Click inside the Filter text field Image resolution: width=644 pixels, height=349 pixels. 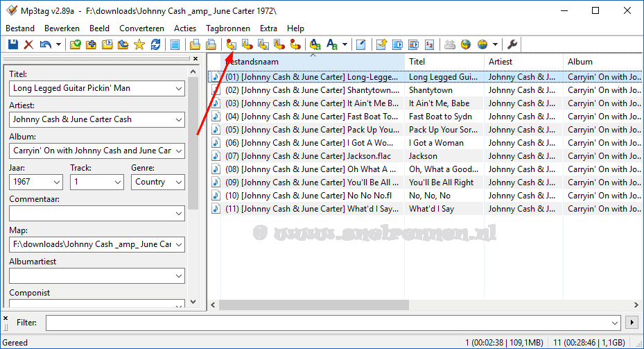pos(333,323)
